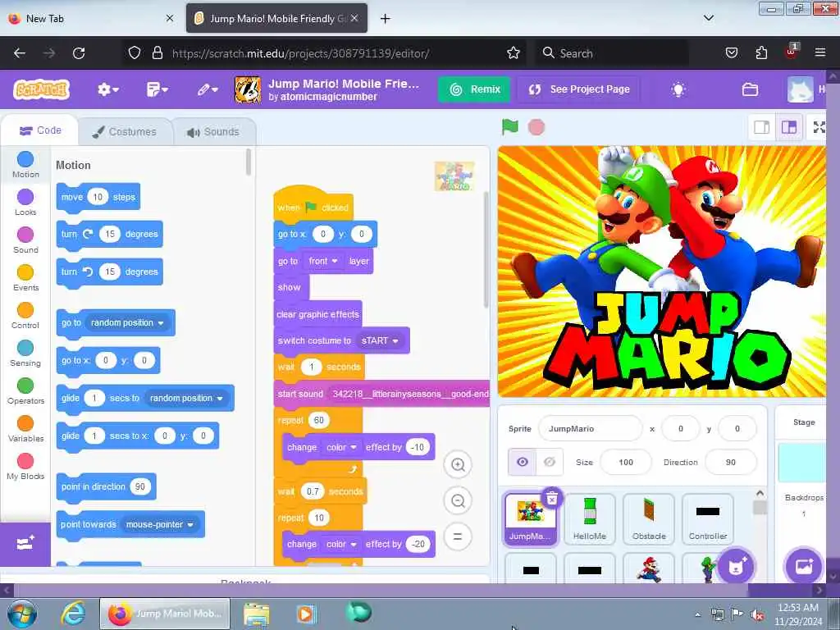Open the My Stuff folder icon
Viewport: 840px width, 630px height.
pyautogui.click(x=750, y=89)
